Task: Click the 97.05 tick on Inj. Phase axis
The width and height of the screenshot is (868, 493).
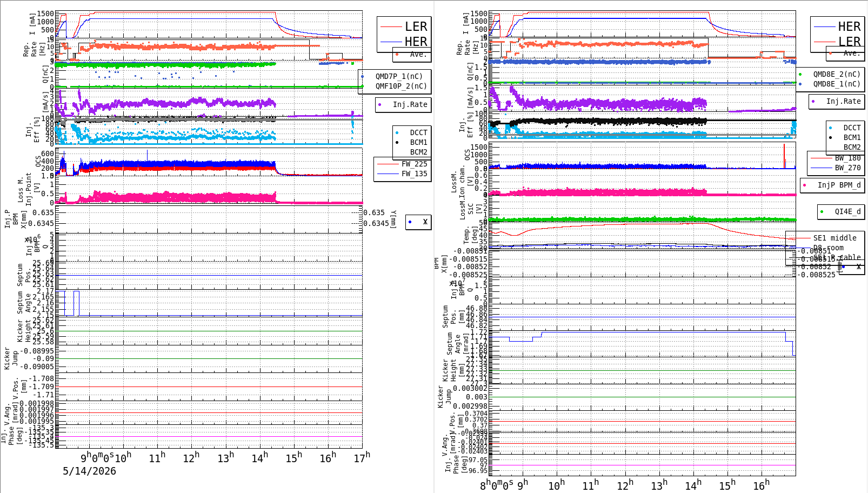Action: point(478,460)
